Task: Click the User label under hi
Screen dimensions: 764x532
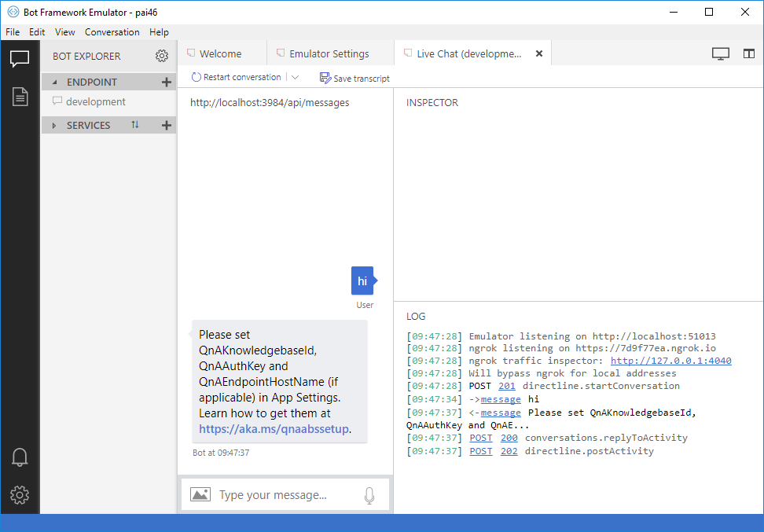Action: (365, 305)
